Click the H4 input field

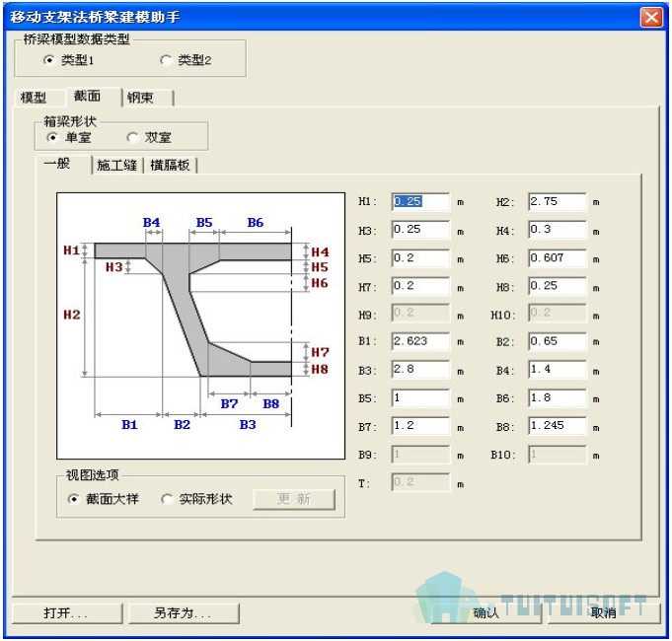(558, 230)
